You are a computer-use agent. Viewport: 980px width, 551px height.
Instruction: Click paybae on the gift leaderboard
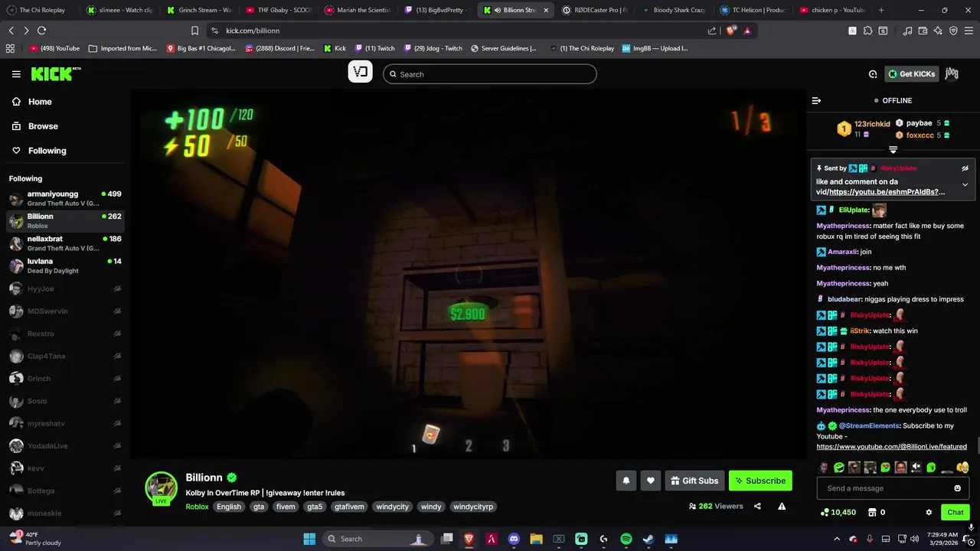pyautogui.click(x=919, y=123)
